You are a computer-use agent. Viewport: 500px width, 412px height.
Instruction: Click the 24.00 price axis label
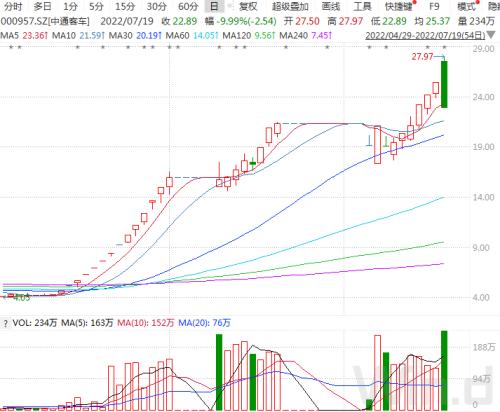tap(483, 97)
